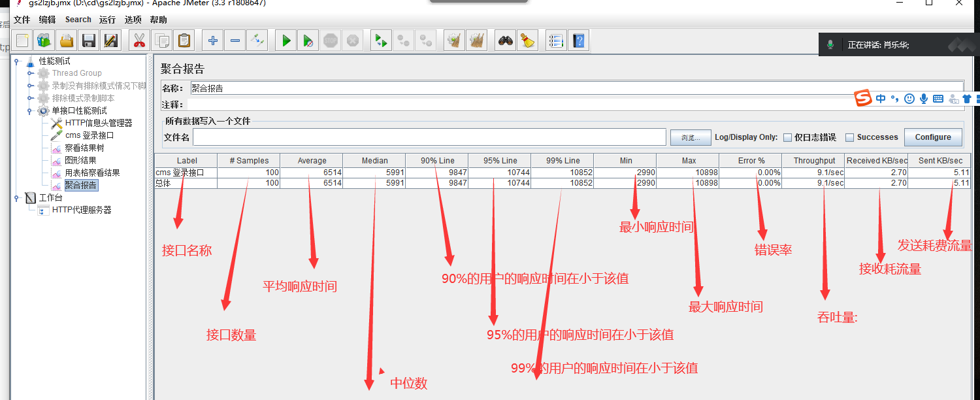Click the 总体 row label cell

186,183
